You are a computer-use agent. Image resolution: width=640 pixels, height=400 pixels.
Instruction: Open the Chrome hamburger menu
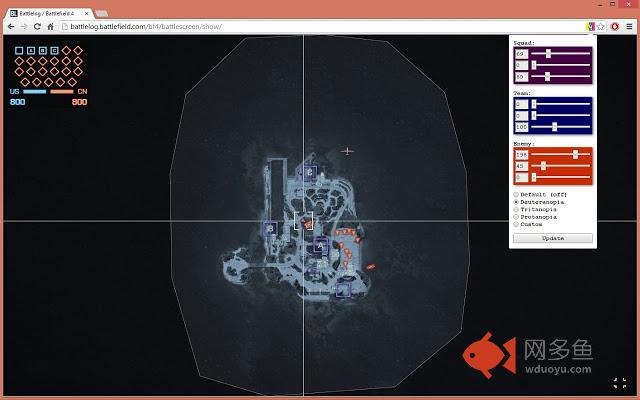629,27
